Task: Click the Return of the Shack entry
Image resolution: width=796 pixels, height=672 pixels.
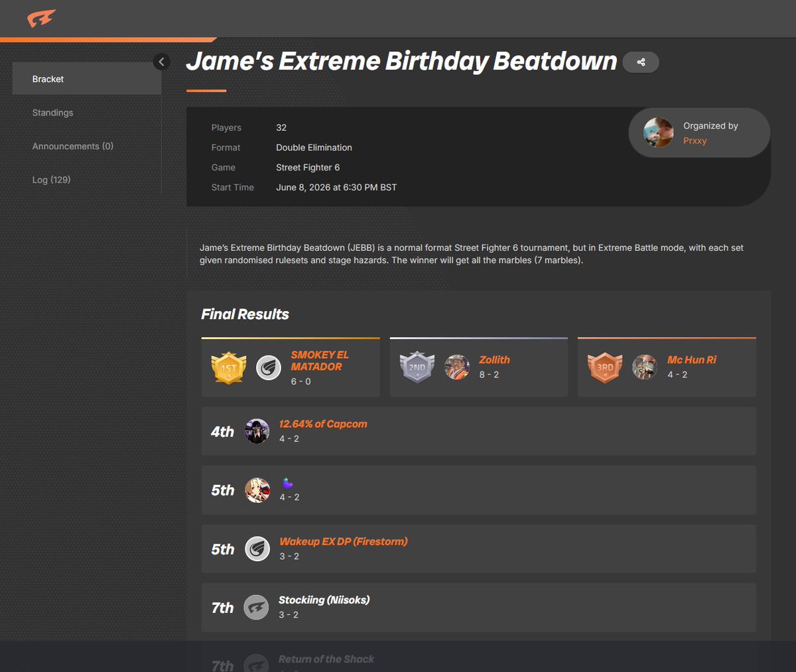Action: click(x=326, y=659)
